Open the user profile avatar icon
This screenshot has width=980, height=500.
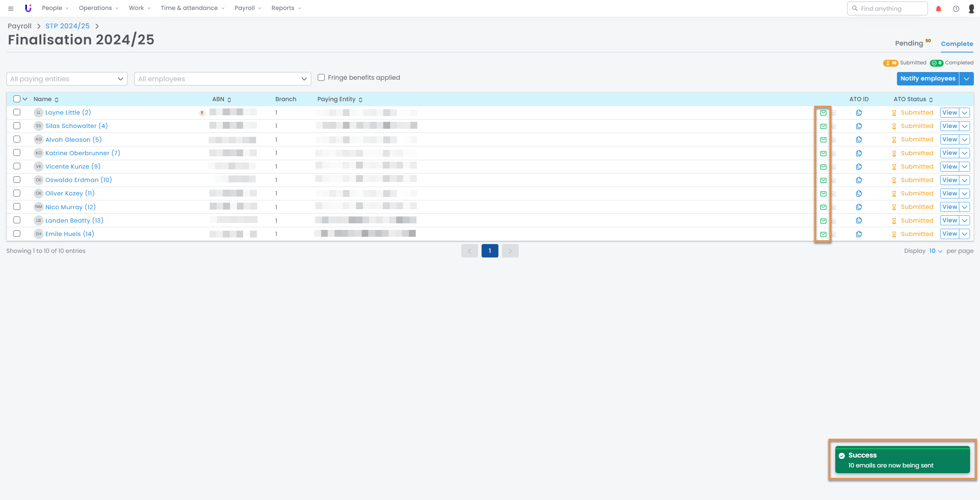[x=971, y=8]
